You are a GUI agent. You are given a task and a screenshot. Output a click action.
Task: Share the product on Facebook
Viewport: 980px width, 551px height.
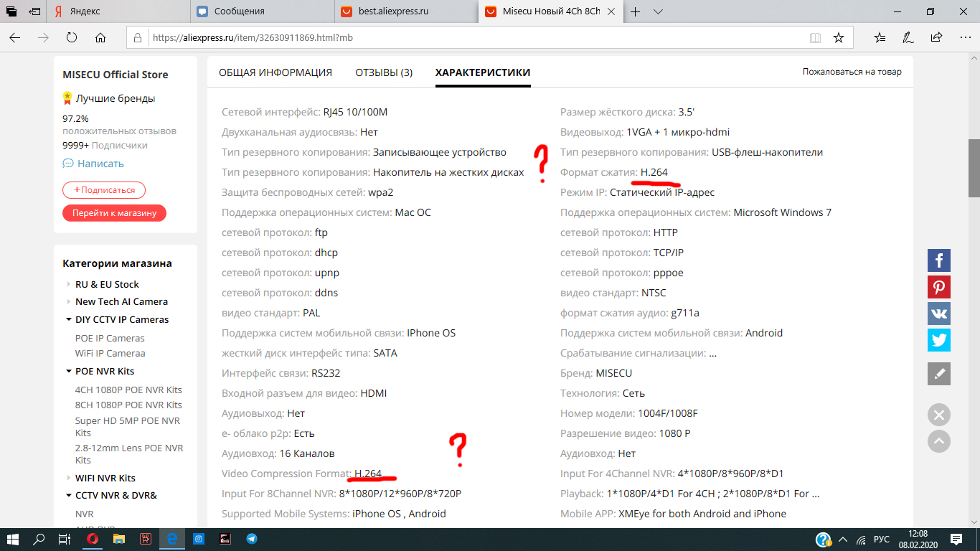939,260
